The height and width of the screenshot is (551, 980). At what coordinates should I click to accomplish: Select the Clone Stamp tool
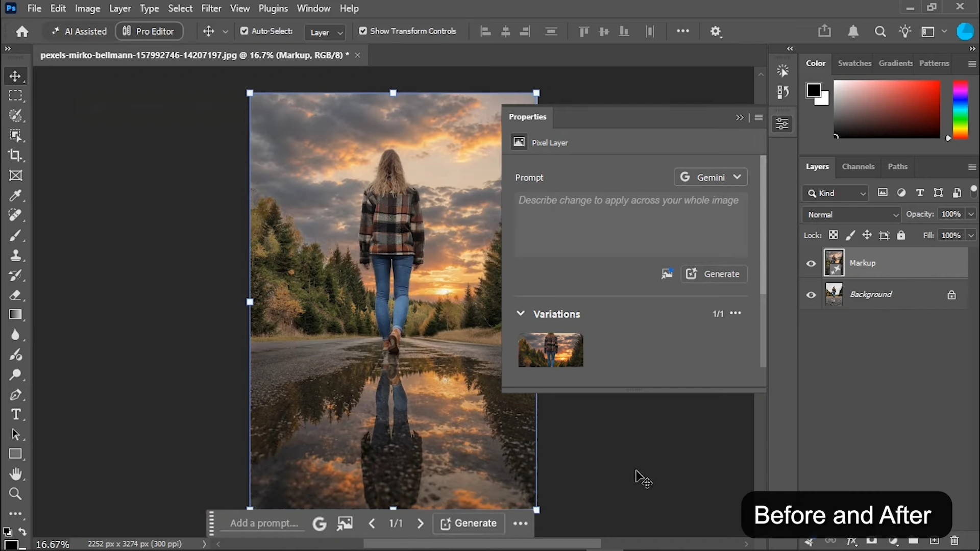(15, 255)
